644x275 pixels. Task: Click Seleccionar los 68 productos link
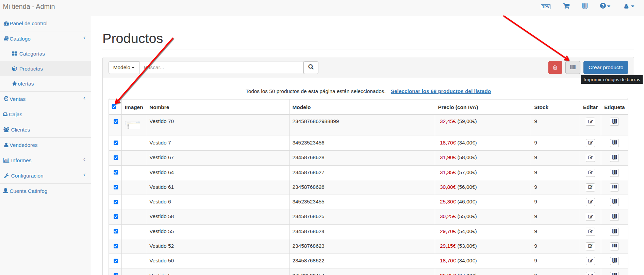(441, 91)
